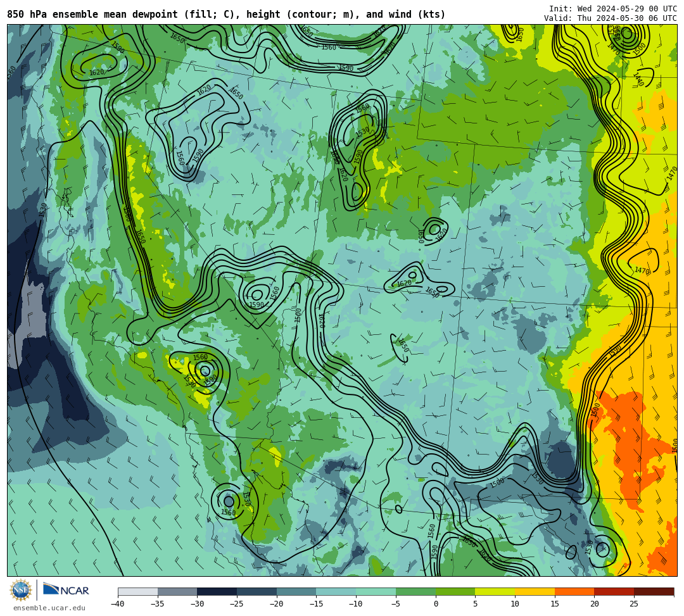
Task: Click the "−5" colorbar tick label
Action: pyautogui.click(x=396, y=604)
